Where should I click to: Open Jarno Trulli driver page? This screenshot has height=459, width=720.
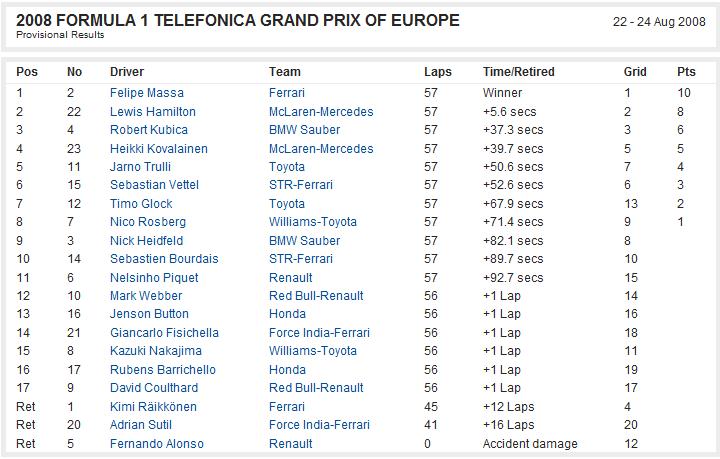140,167
